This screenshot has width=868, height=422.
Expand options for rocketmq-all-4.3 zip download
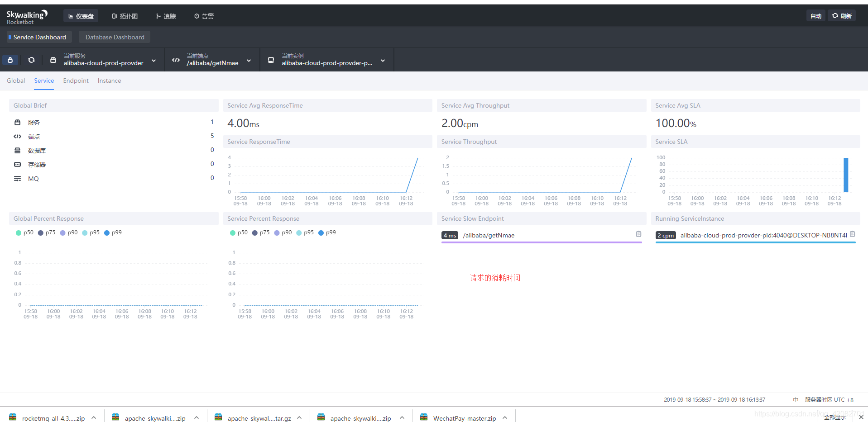(94, 417)
